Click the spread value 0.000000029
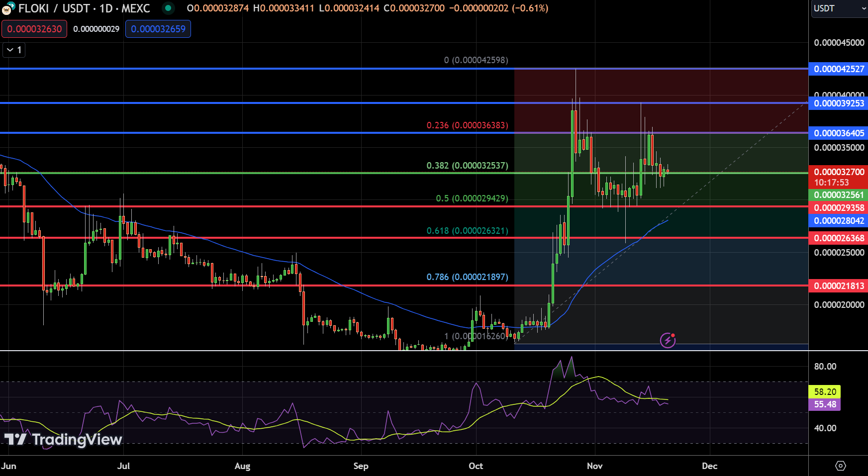Image resolution: width=868 pixels, height=476 pixels. click(x=96, y=29)
